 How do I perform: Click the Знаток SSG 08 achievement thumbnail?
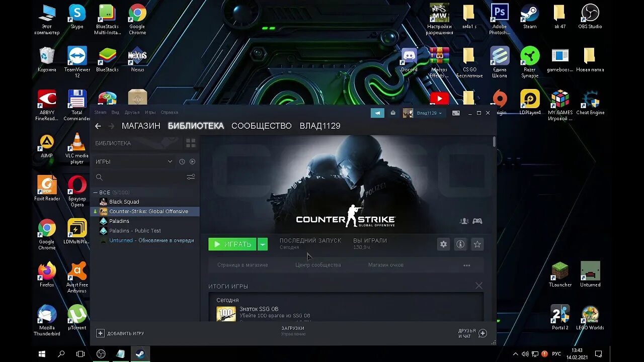pyautogui.click(x=226, y=314)
